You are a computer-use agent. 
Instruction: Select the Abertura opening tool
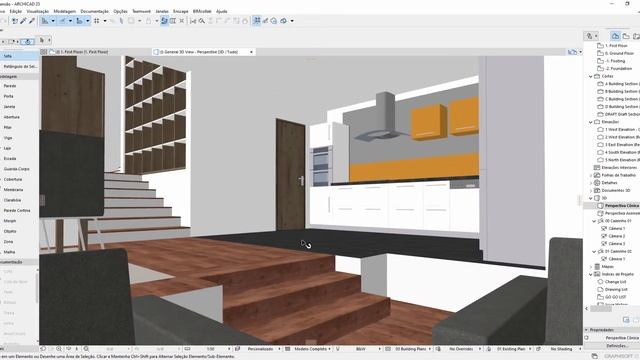click(x=19, y=117)
